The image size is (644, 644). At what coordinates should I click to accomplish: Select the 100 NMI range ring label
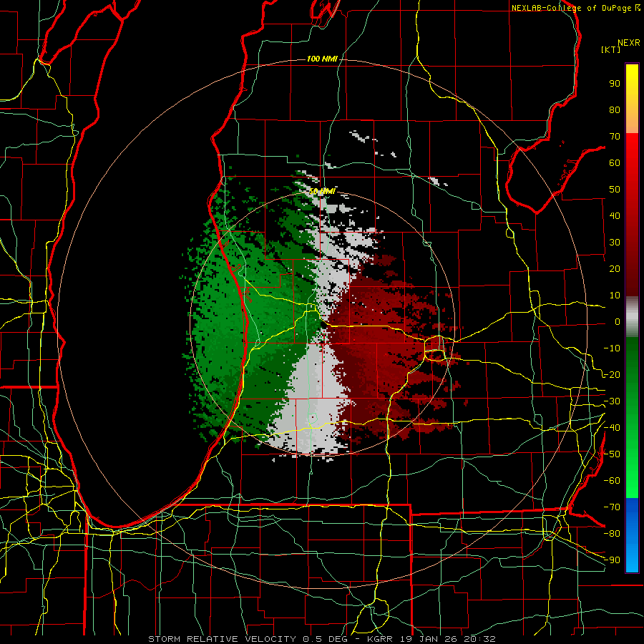[322, 59]
